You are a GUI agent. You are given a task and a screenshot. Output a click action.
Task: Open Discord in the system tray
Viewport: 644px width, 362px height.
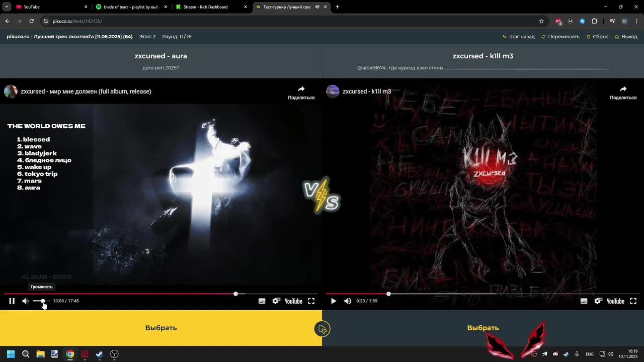[555, 354]
